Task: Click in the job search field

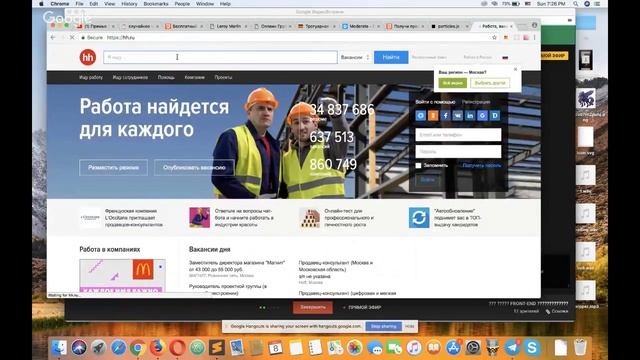Action: click(x=220, y=57)
